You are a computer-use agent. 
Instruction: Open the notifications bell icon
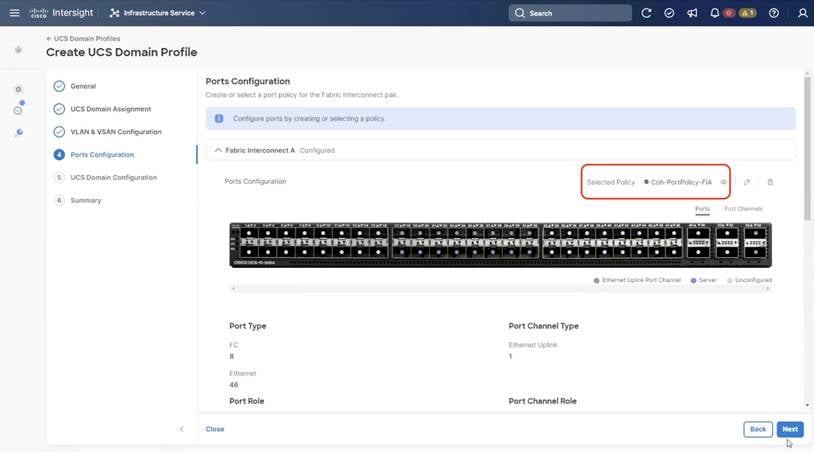coord(715,13)
